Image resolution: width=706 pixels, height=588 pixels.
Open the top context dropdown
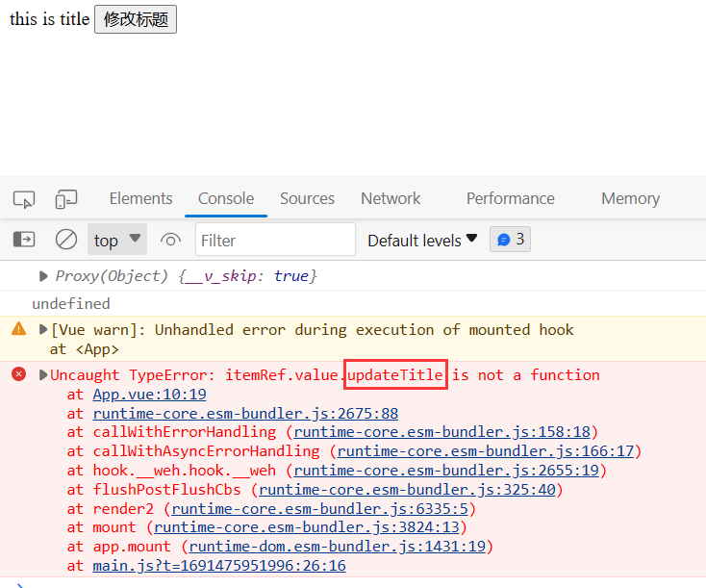coord(117,240)
